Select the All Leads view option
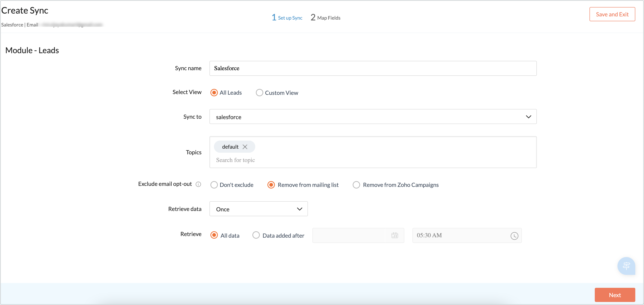 click(214, 93)
